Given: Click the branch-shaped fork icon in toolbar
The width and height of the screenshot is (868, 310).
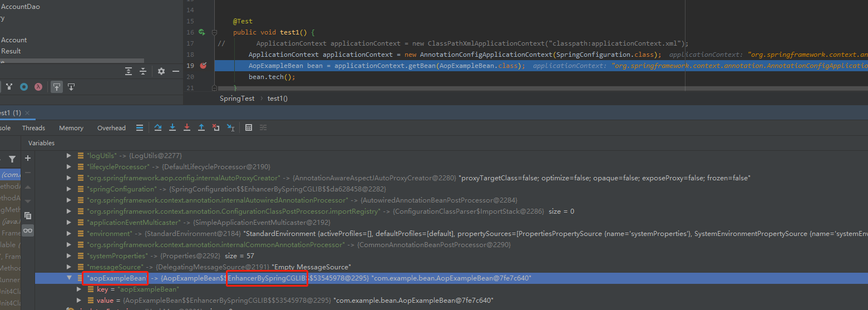Looking at the screenshot, I should click(x=9, y=87).
